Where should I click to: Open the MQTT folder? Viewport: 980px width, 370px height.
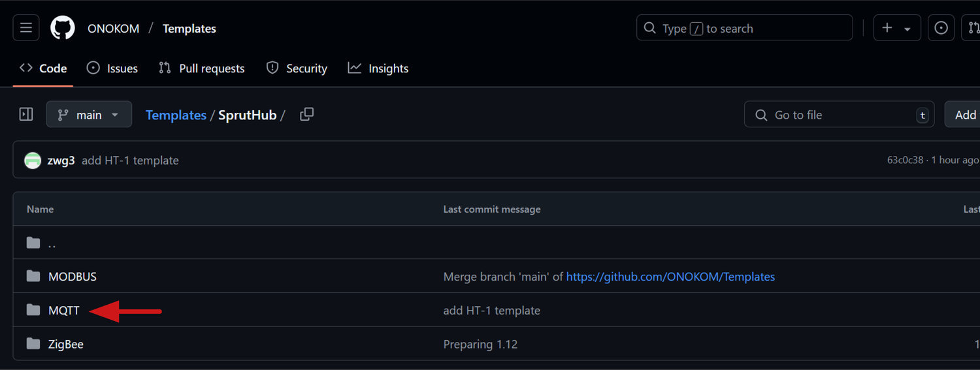[64, 311]
